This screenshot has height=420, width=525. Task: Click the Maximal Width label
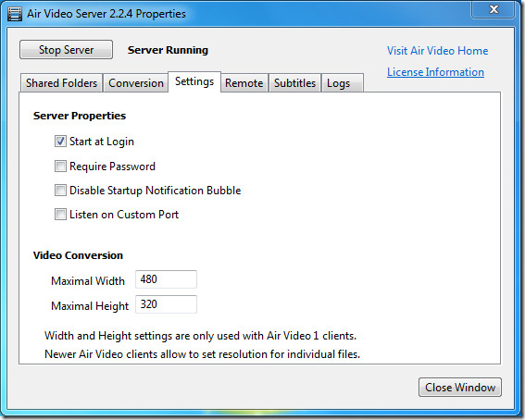(x=88, y=281)
